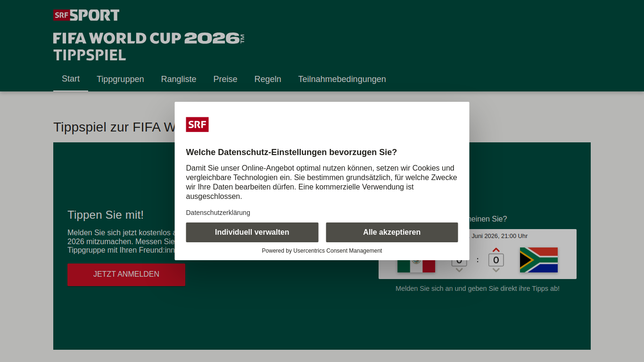This screenshot has width=644, height=362.
Task: Open the Datenschutzerklärung link
Action: click(x=218, y=213)
